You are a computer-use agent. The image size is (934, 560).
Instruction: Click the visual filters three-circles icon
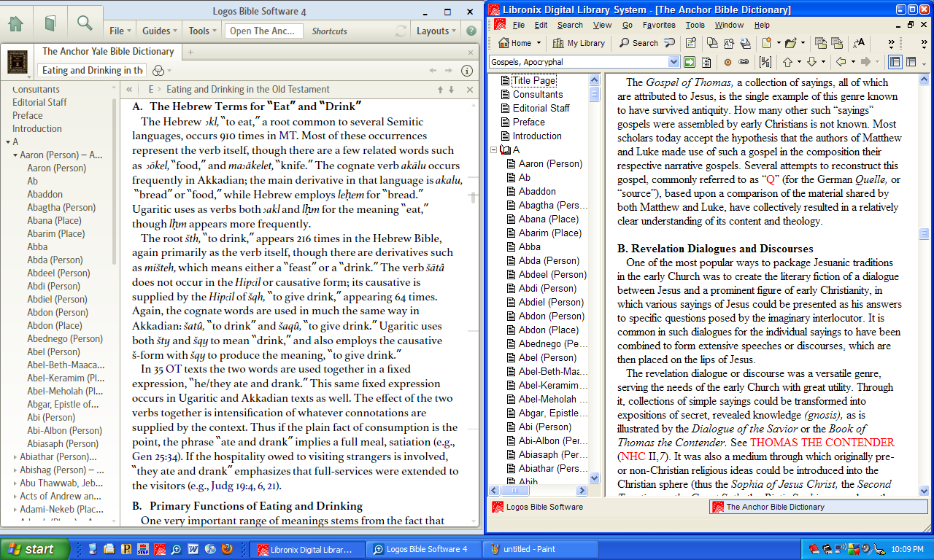159,71
